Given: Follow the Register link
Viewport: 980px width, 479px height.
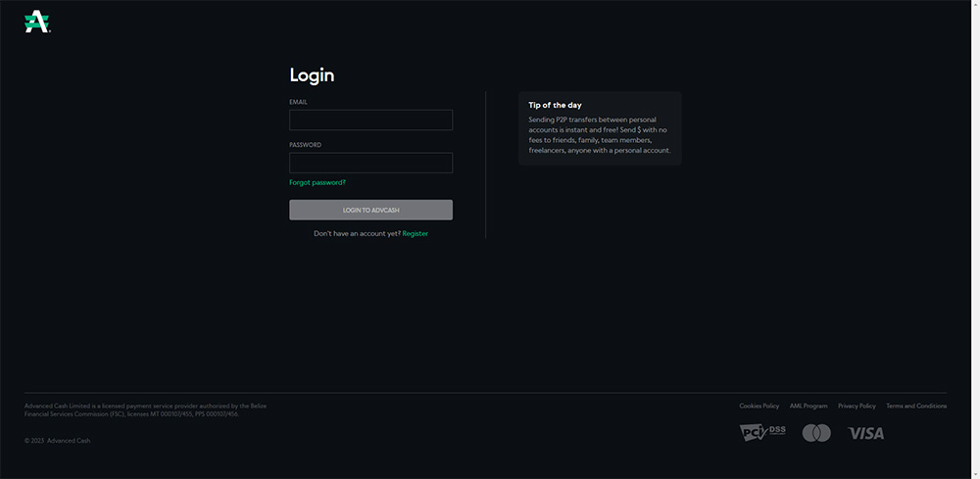Looking at the screenshot, I should [415, 234].
